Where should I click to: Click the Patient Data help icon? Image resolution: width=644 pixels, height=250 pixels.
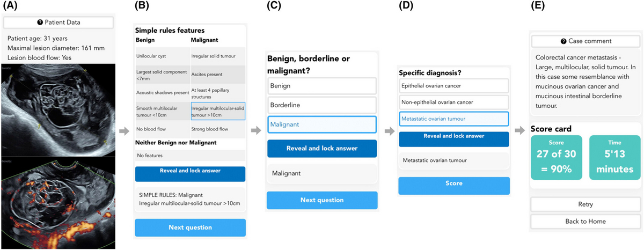tap(40, 23)
